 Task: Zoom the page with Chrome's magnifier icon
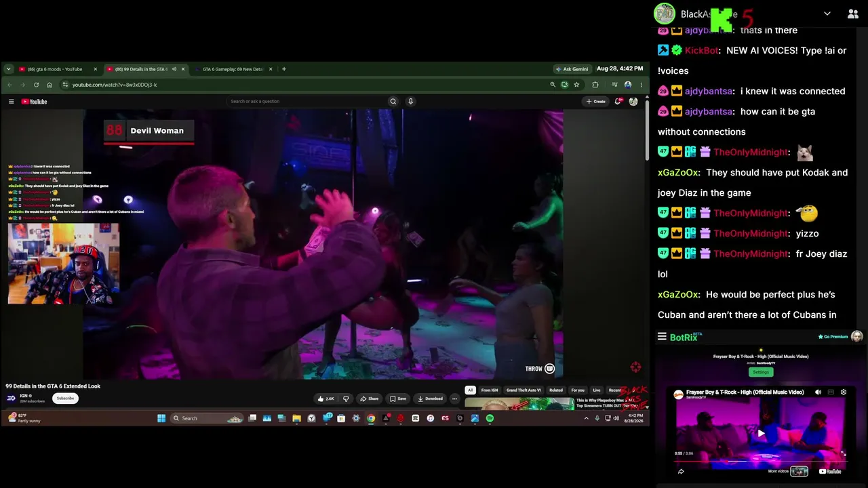click(553, 85)
